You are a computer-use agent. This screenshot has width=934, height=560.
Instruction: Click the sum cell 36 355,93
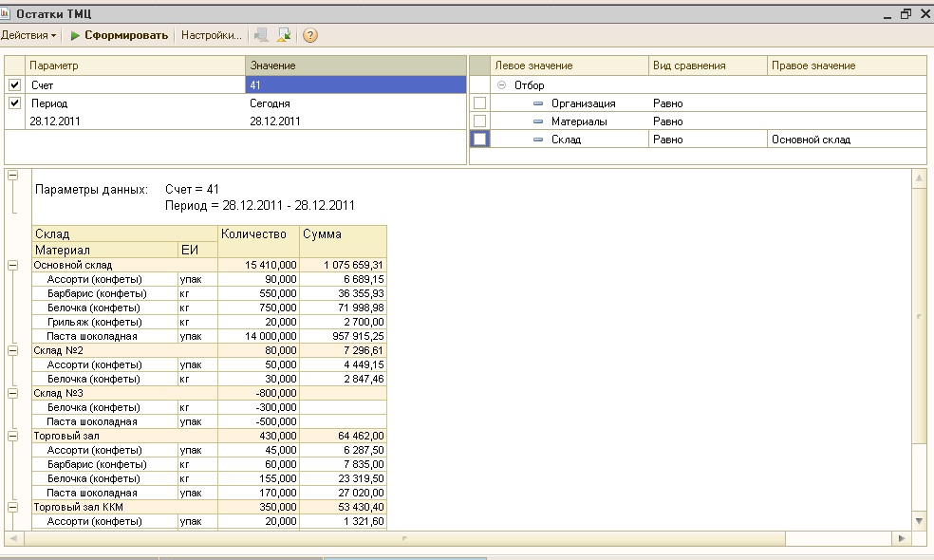343,293
